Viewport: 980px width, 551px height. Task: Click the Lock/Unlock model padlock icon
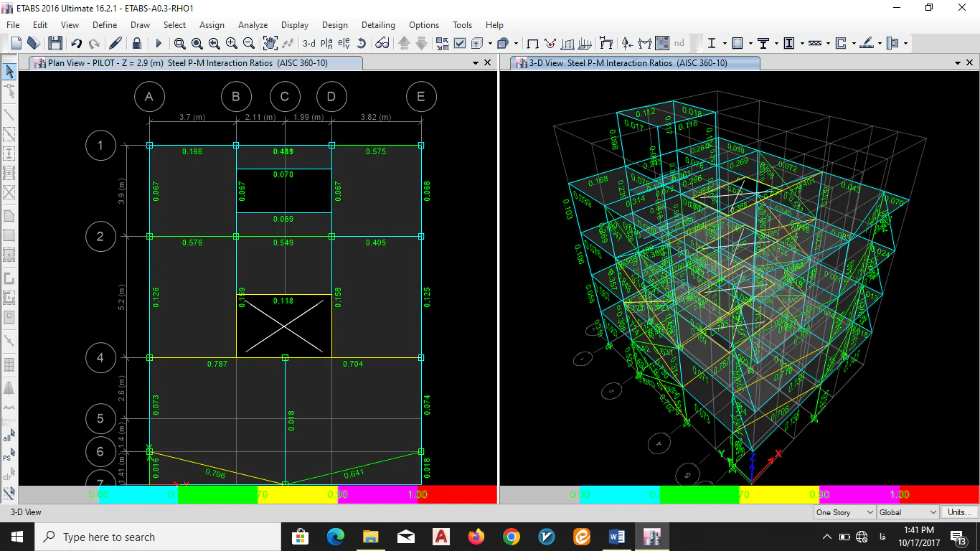click(x=136, y=44)
